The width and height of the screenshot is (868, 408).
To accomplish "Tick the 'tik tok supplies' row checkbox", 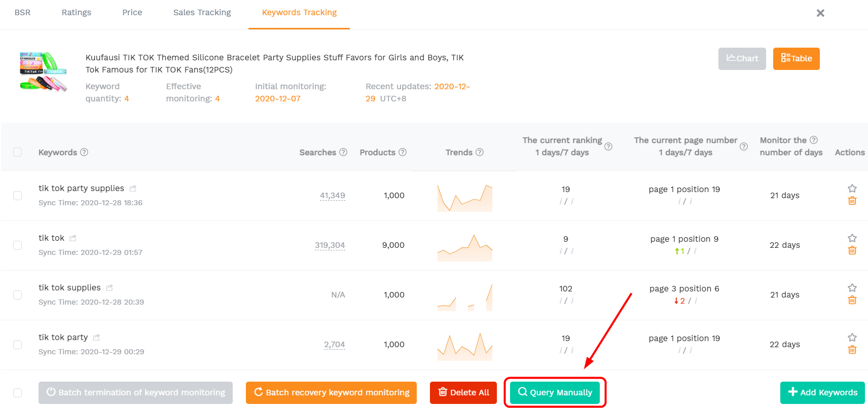I will (x=18, y=295).
